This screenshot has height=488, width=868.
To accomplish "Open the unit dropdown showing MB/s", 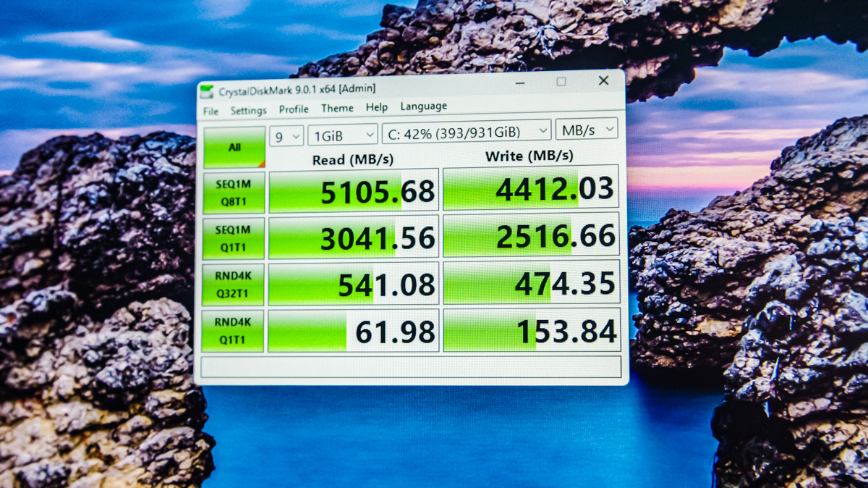I will [x=587, y=129].
